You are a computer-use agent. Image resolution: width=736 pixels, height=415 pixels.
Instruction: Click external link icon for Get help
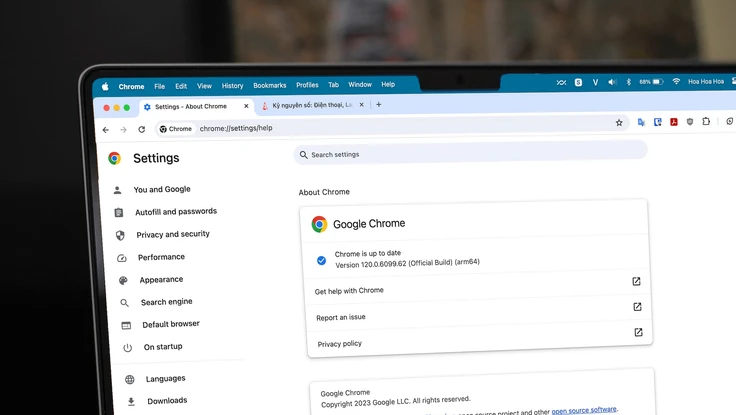pos(636,281)
